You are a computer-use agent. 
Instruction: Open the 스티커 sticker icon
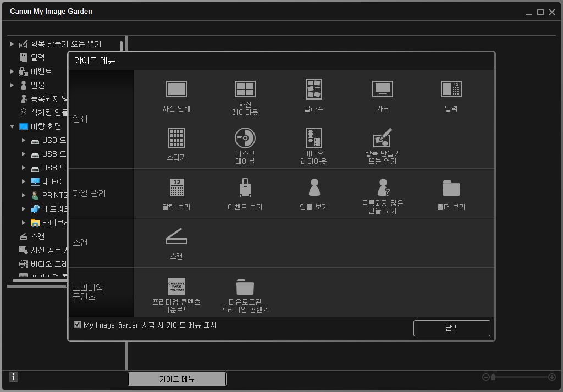[176, 138]
